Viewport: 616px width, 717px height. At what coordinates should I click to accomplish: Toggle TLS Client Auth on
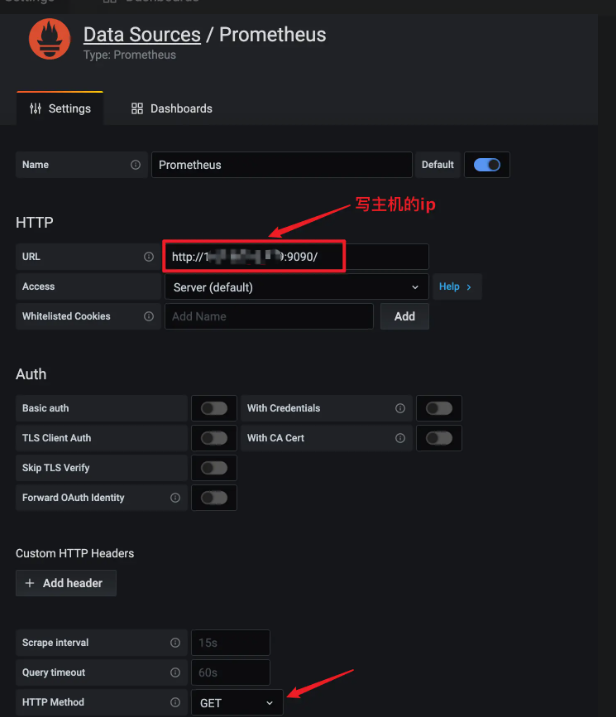click(x=213, y=438)
